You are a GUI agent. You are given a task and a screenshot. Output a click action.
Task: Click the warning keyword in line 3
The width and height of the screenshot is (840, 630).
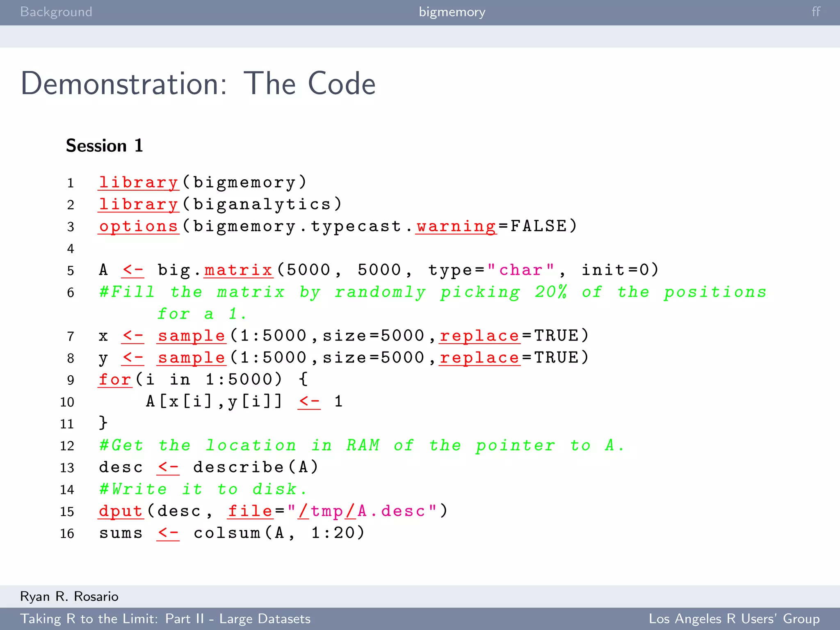pyautogui.click(x=456, y=226)
